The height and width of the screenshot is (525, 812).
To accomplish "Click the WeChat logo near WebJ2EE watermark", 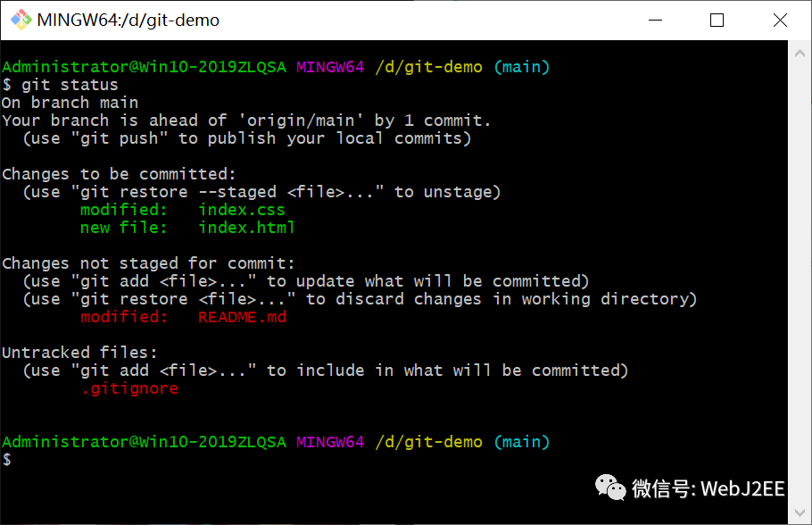I will coord(610,488).
